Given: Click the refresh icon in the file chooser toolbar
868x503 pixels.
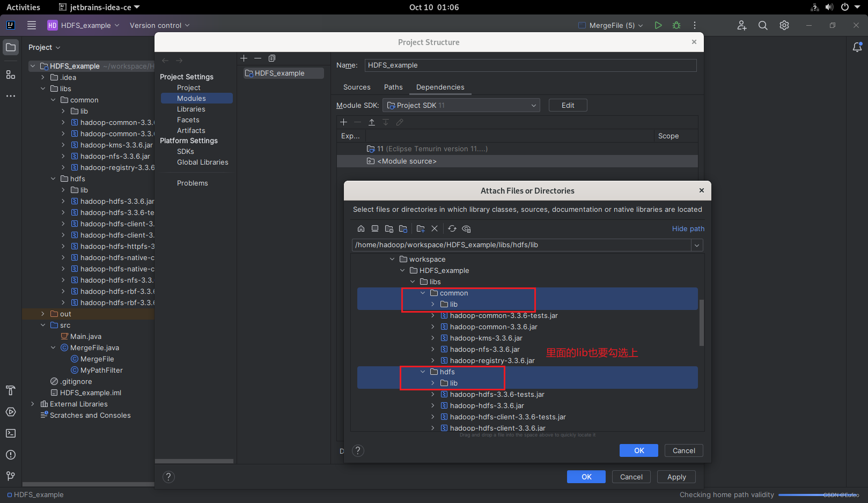Looking at the screenshot, I should 452,228.
